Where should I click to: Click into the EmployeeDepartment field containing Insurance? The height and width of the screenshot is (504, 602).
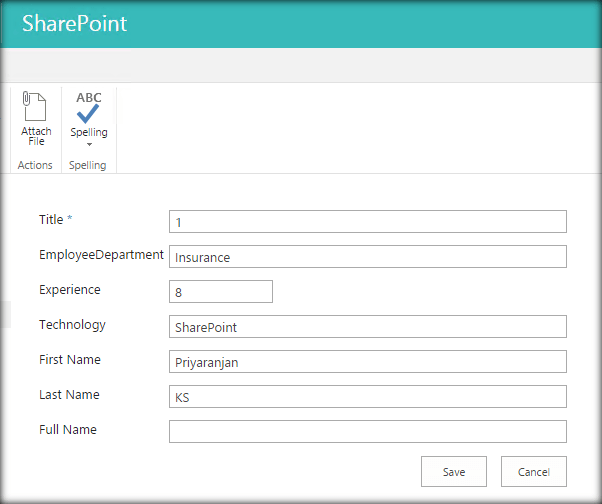367,257
